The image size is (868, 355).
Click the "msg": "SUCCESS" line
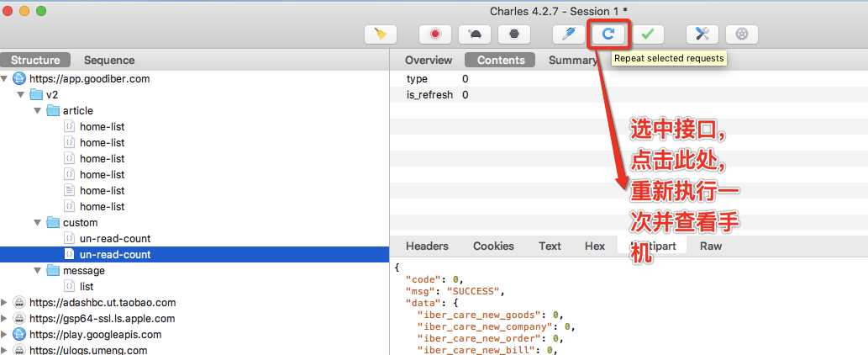(455, 291)
